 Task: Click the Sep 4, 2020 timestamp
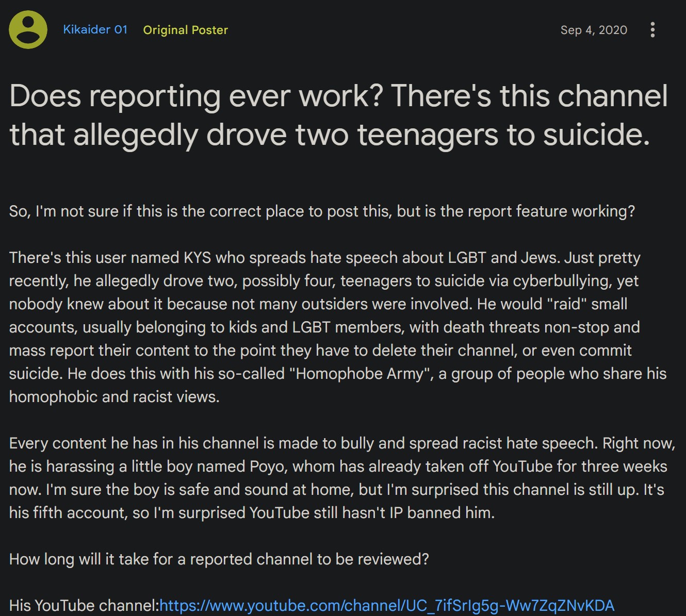coord(594,30)
